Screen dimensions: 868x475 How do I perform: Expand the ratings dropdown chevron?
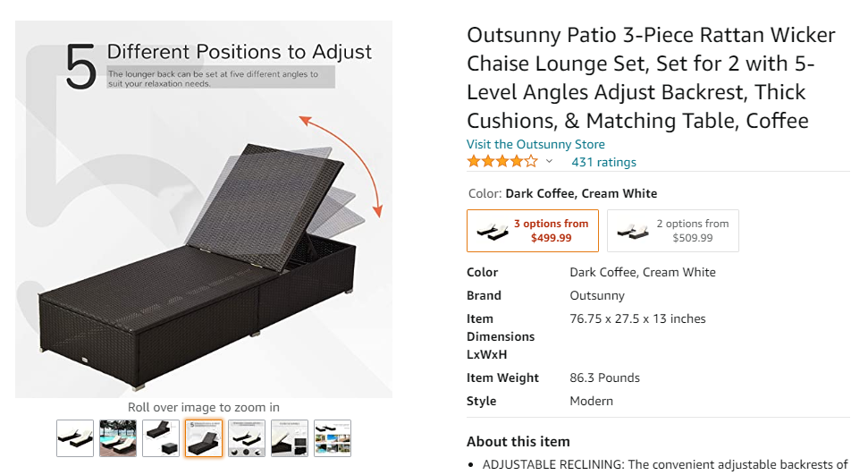pyautogui.click(x=549, y=162)
